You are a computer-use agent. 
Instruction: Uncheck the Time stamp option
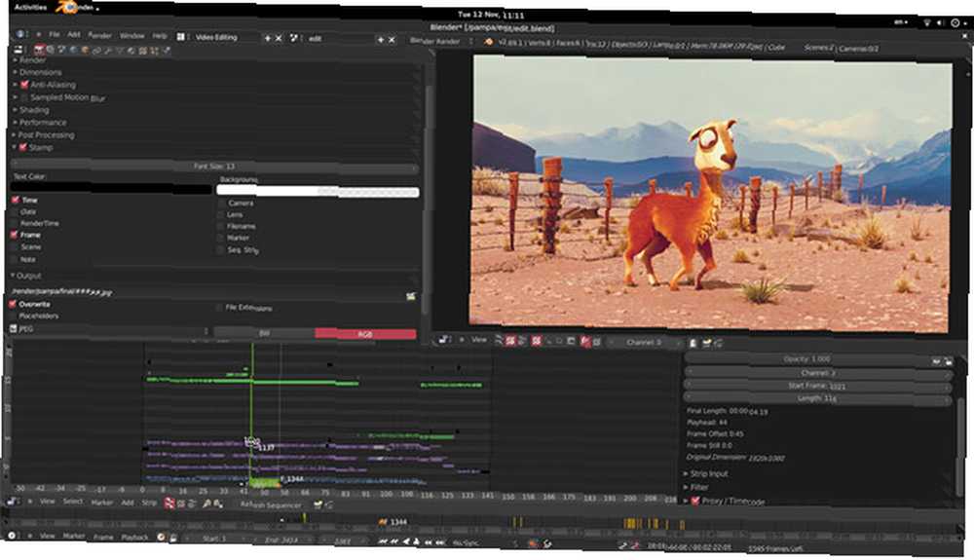tap(16, 200)
